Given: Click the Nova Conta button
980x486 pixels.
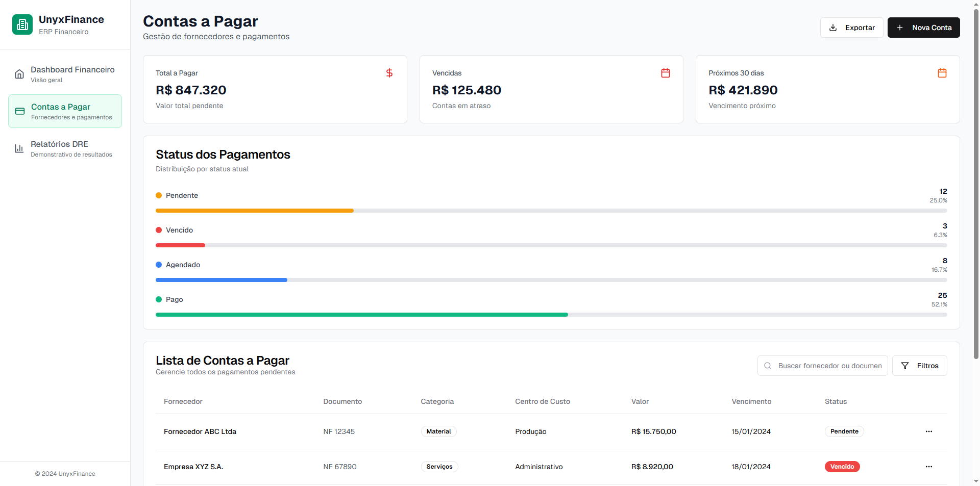Looking at the screenshot, I should click(x=923, y=28).
